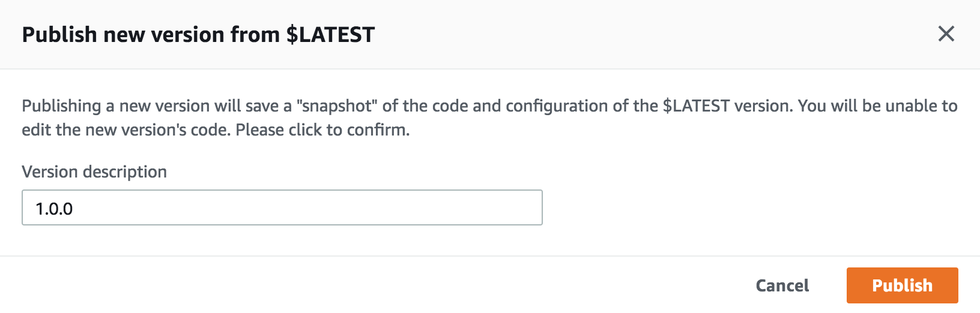Publish the snapshot of $LATEST version
The width and height of the screenshot is (980, 313).
coord(902,285)
